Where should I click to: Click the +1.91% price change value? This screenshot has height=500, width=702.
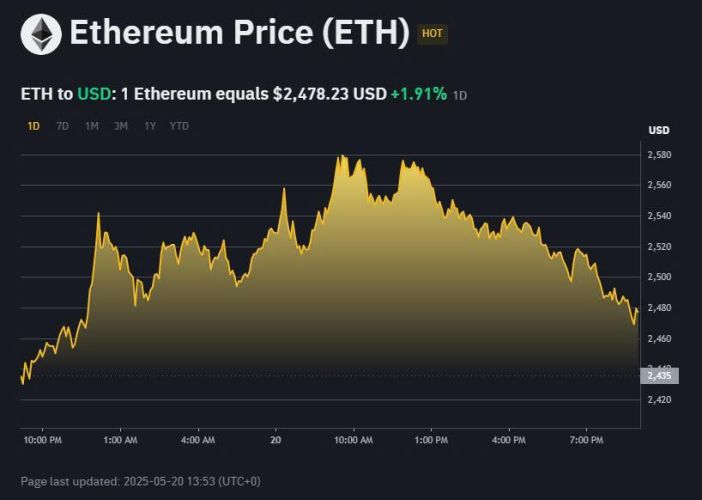pyautogui.click(x=418, y=94)
